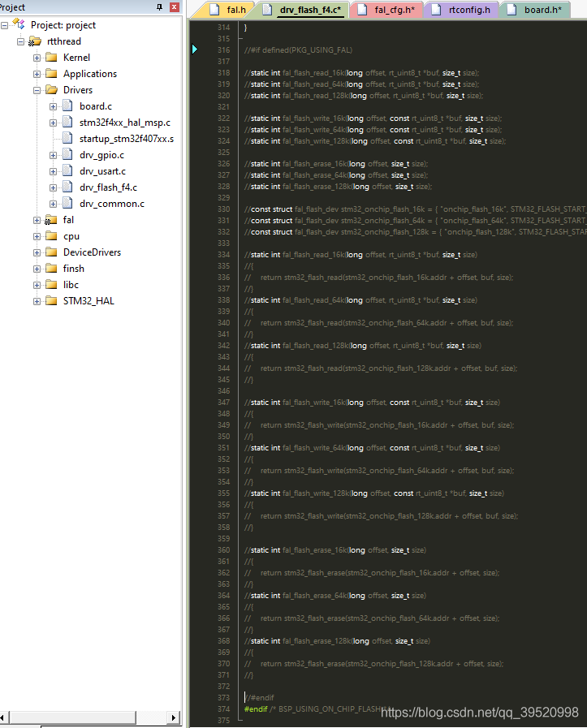This screenshot has width=587, height=728.
Task: Expand stm32f4xx_hal_msp.c dependencies
Action: 53,123
